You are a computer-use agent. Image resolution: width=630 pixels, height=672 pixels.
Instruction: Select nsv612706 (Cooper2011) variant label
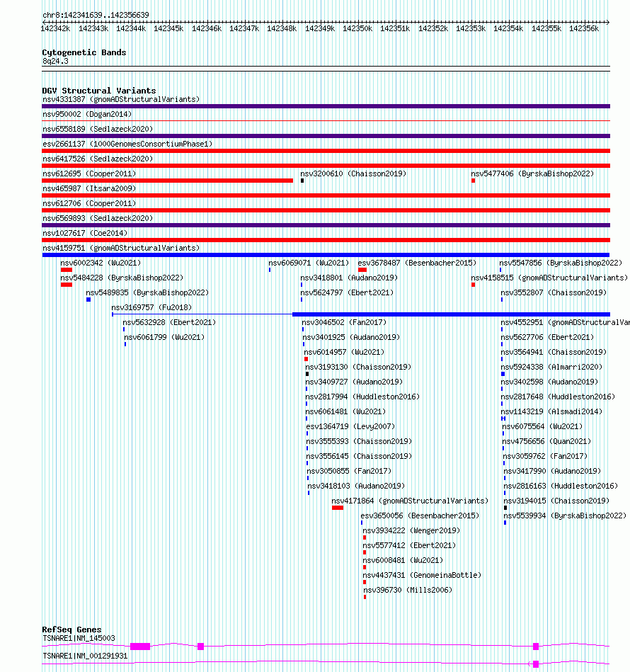click(x=89, y=203)
